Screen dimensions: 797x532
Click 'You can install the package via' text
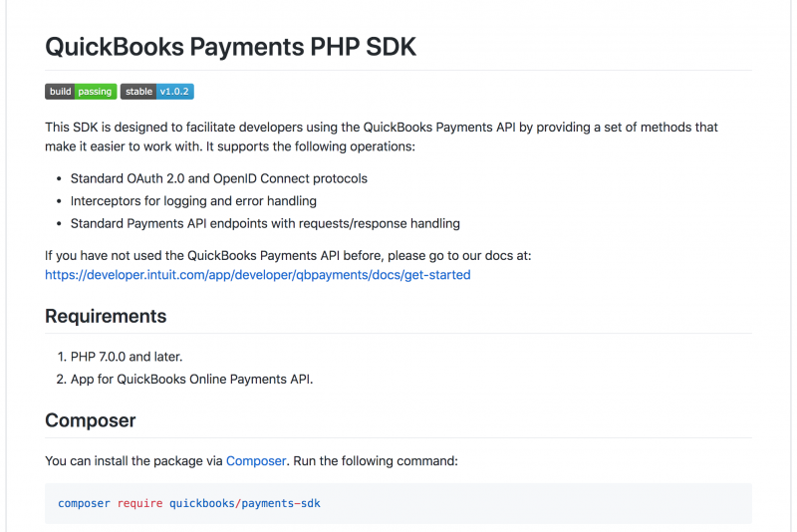133,461
